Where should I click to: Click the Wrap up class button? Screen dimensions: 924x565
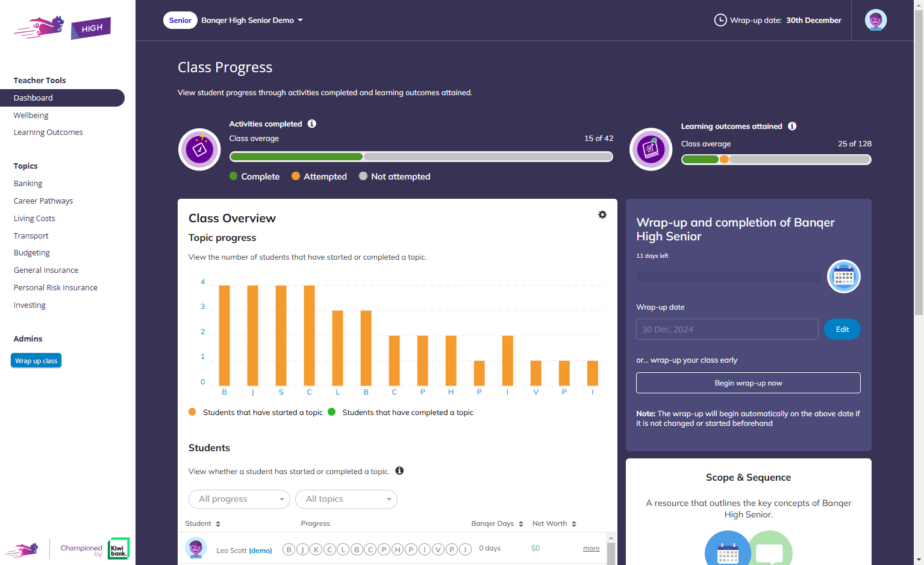[36, 360]
